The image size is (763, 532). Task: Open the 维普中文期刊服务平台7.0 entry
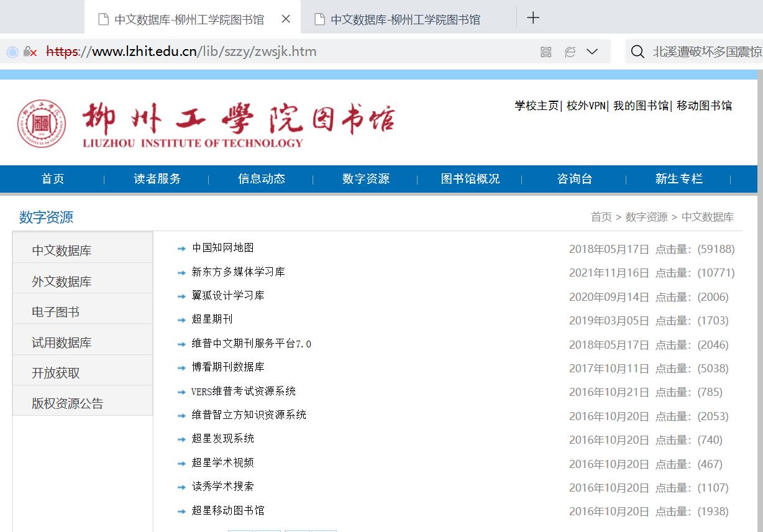click(252, 343)
